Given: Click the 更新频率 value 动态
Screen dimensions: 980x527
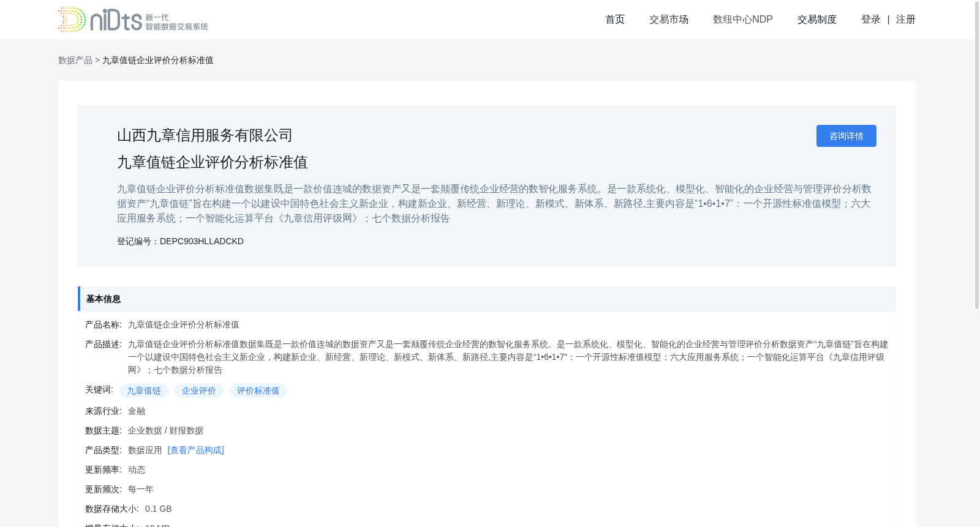Looking at the screenshot, I should (137, 469).
